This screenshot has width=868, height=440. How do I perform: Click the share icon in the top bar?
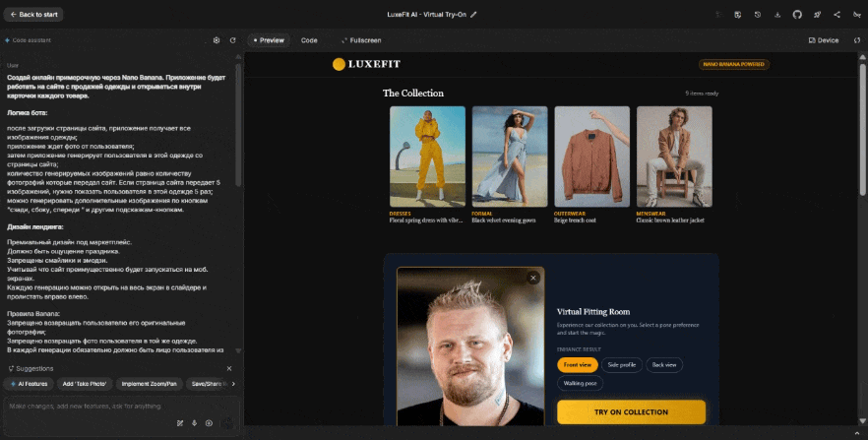(837, 15)
